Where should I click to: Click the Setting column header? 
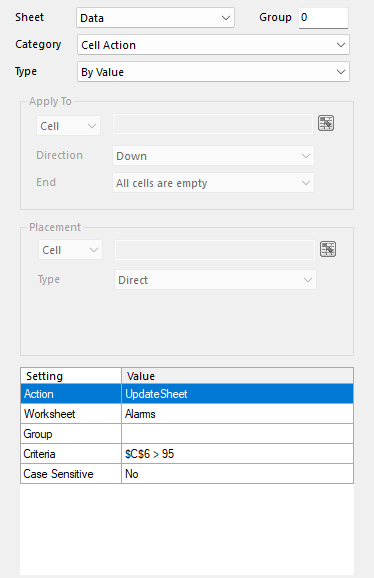71,376
